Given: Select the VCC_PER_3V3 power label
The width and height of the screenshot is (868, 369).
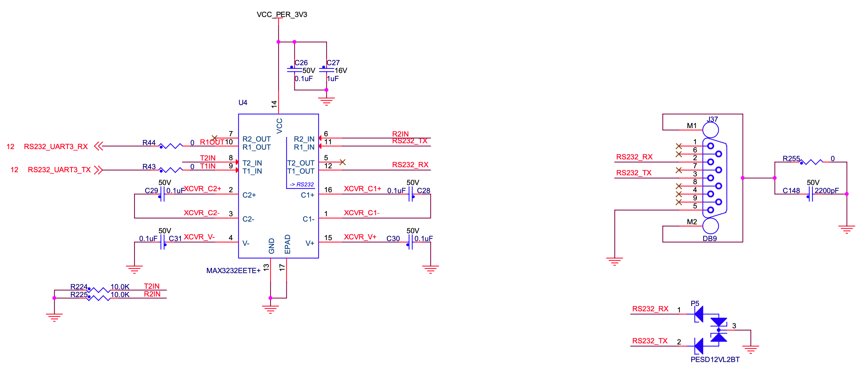Looking at the screenshot, I should click(x=282, y=14).
